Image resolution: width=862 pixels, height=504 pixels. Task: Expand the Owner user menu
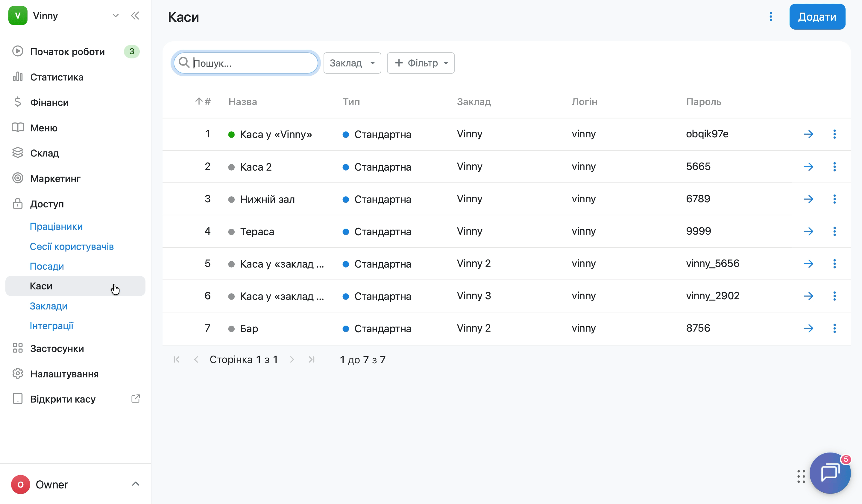tap(136, 484)
